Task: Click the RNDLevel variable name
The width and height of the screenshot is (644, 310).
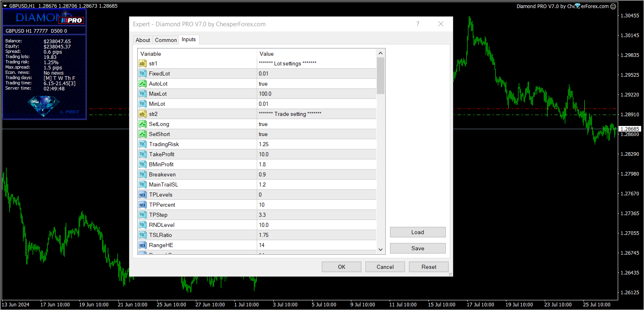Action: 162,225
